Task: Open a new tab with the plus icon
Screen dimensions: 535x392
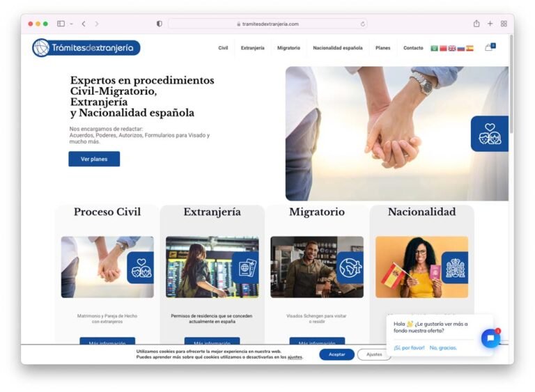Action: point(490,23)
